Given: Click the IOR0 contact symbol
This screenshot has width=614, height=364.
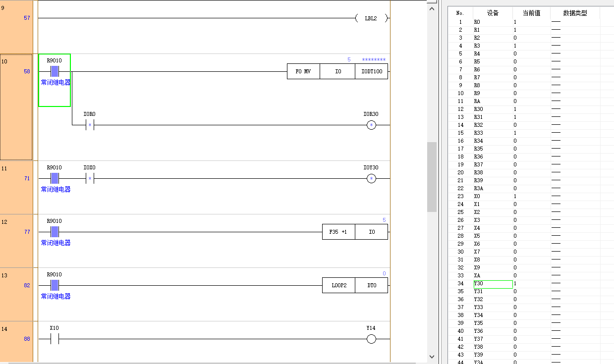Looking at the screenshot, I should (x=90, y=125).
